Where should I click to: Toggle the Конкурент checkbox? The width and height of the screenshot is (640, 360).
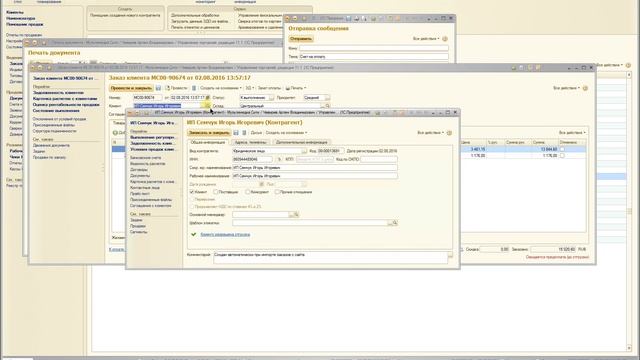pyautogui.click(x=248, y=191)
